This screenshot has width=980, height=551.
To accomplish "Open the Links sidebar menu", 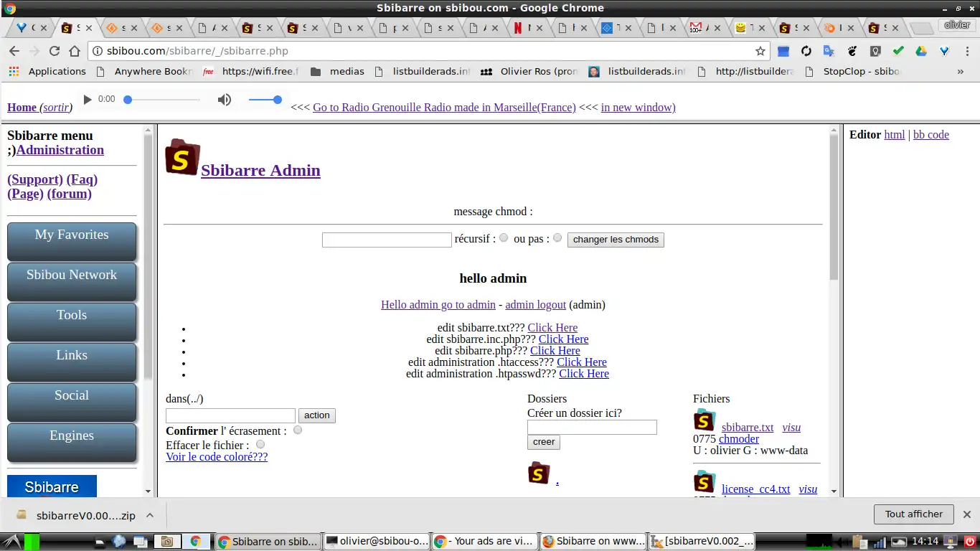I will (x=72, y=362).
